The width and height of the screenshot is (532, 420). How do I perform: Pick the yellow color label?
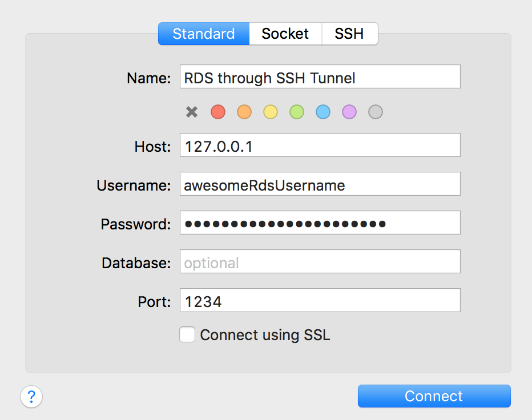[270, 112]
